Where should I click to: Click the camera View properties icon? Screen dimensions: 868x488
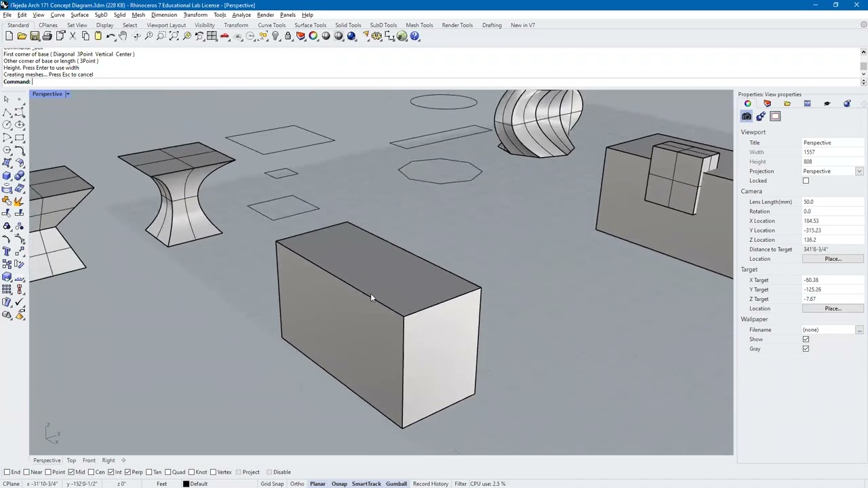coord(747,117)
